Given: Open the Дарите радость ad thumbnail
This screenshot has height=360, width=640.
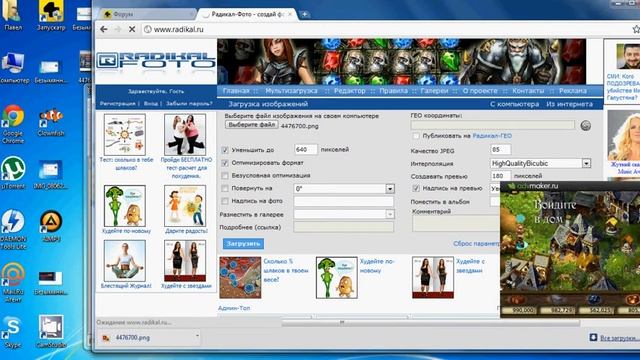Looking at the screenshot, I should tap(185, 206).
